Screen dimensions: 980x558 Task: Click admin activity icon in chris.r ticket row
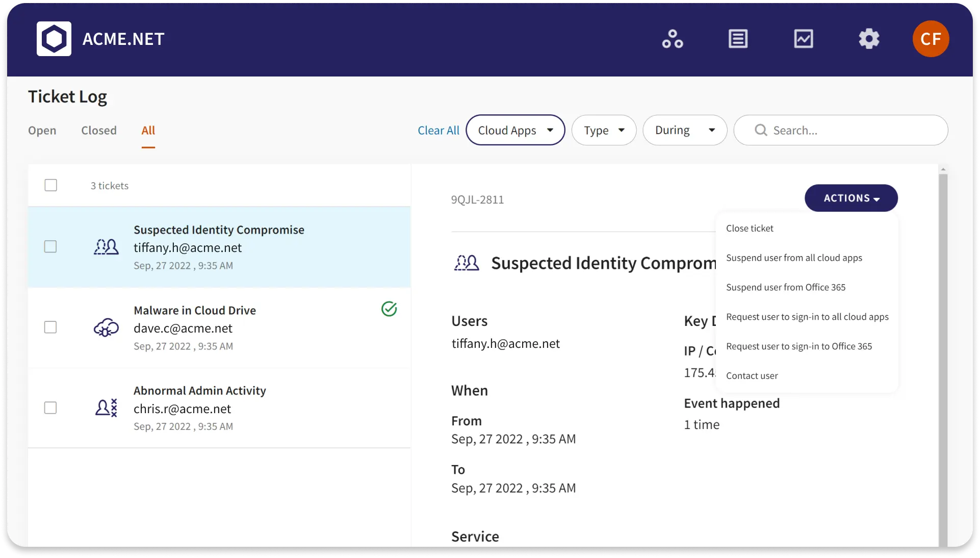(x=106, y=408)
